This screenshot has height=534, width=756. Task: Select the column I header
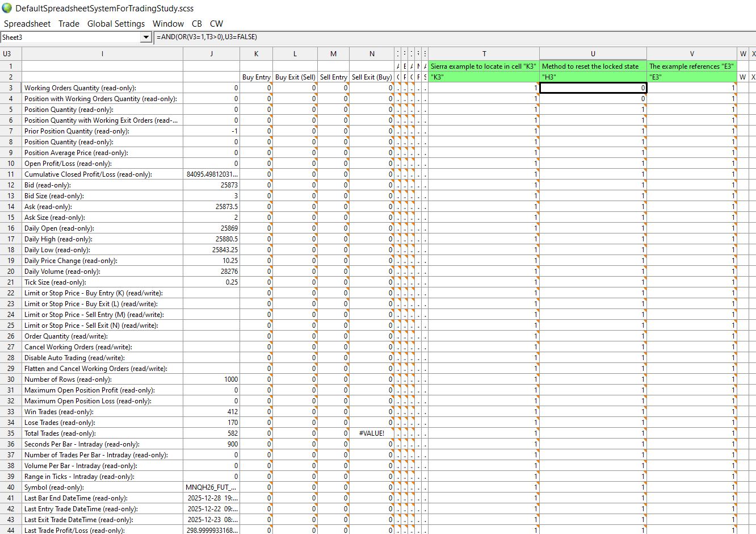point(102,54)
